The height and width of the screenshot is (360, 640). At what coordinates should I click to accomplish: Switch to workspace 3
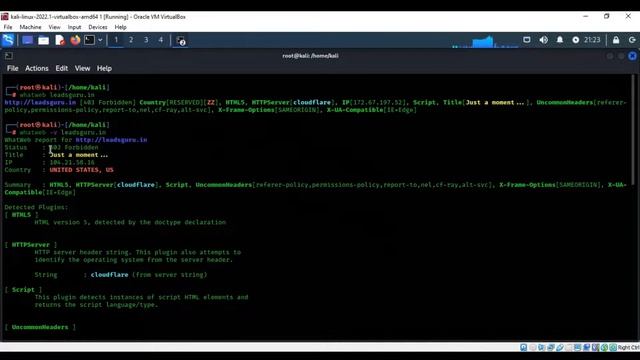click(x=146, y=40)
